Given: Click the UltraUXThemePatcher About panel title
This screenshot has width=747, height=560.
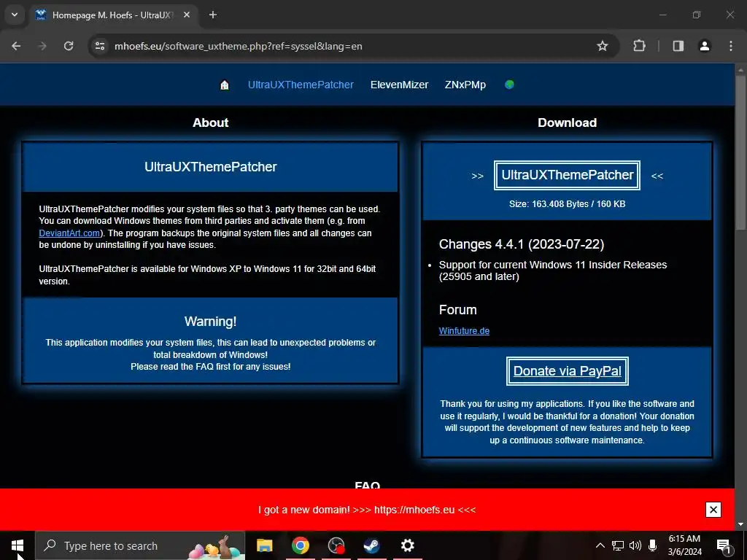Looking at the screenshot, I should pos(211,167).
